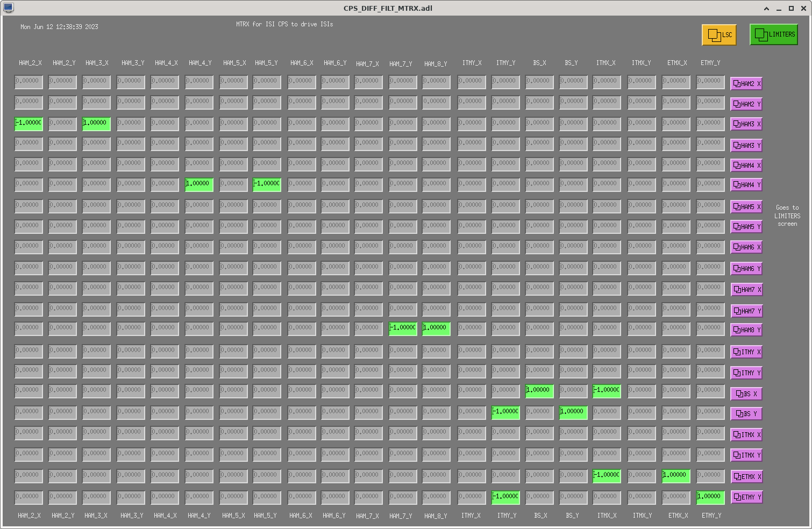Open HAM8 Y limiter screen
The width and height of the screenshot is (812, 529).
746,330
